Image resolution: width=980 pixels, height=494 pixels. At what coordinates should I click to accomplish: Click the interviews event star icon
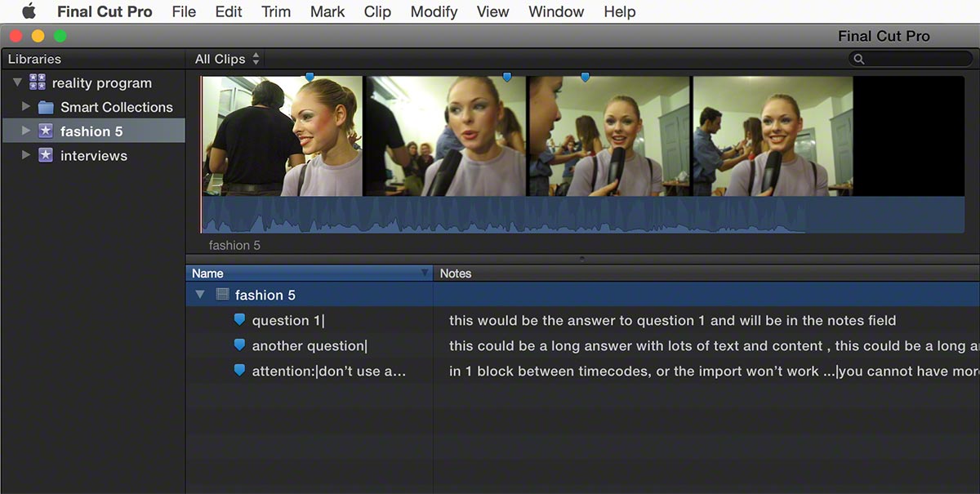pyautogui.click(x=46, y=155)
